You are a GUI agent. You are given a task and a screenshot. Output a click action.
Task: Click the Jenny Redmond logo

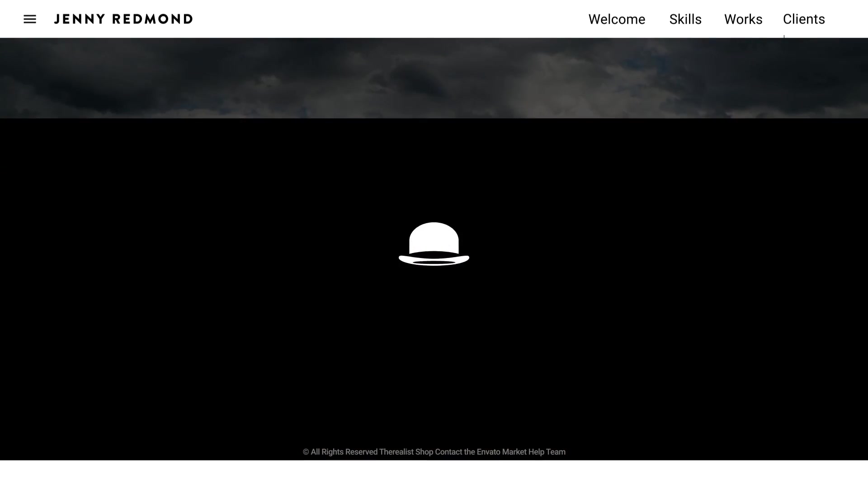pyautogui.click(x=123, y=19)
